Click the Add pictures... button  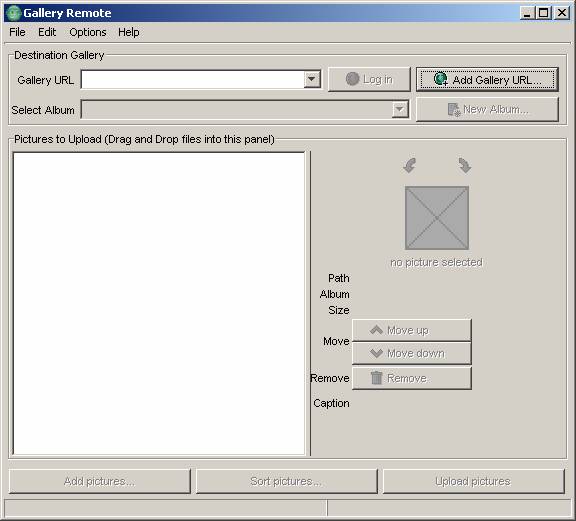click(x=100, y=481)
